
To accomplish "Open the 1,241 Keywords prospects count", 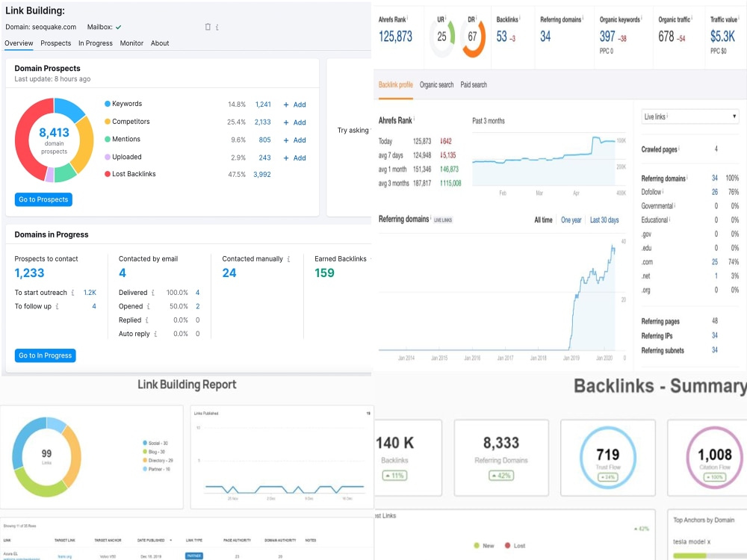I will pyautogui.click(x=263, y=105).
